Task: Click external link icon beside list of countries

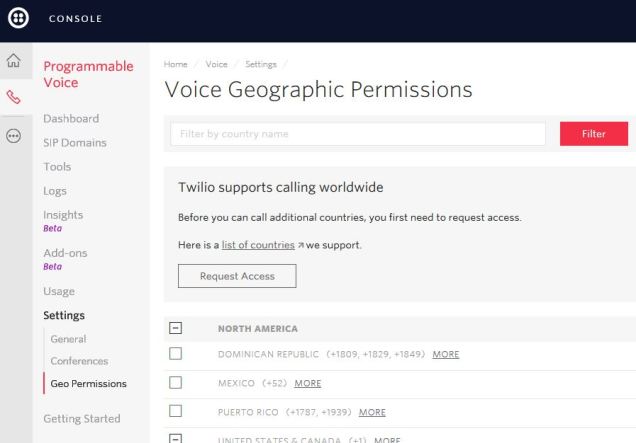Action: click(x=300, y=245)
